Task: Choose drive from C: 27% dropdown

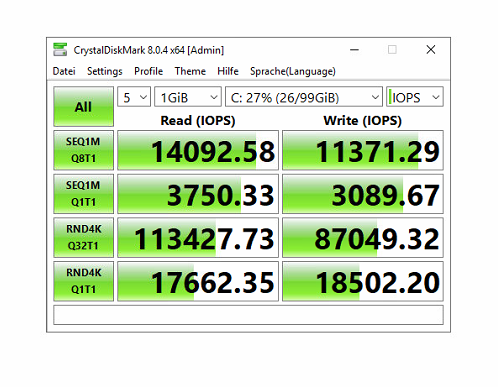Action: pos(304,97)
